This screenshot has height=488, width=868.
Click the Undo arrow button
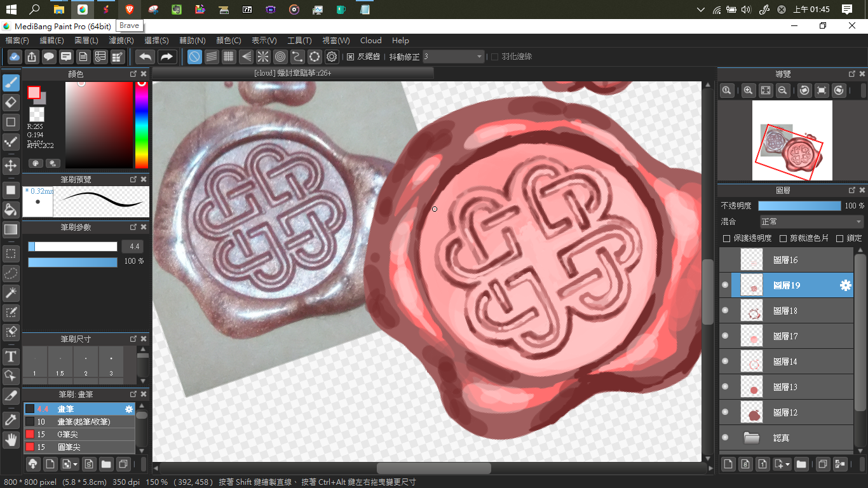point(146,57)
